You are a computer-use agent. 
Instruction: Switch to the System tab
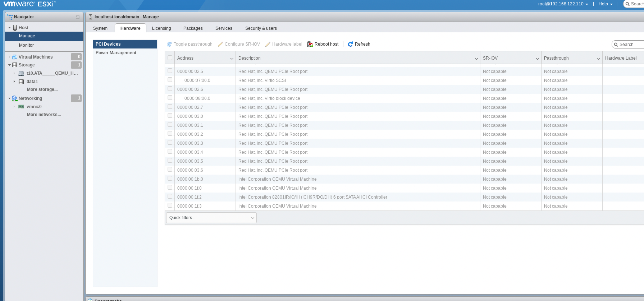[100, 28]
